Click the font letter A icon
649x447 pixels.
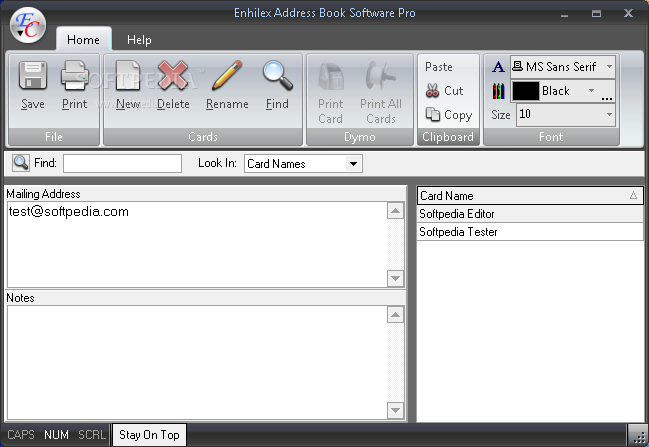[498, 67]
